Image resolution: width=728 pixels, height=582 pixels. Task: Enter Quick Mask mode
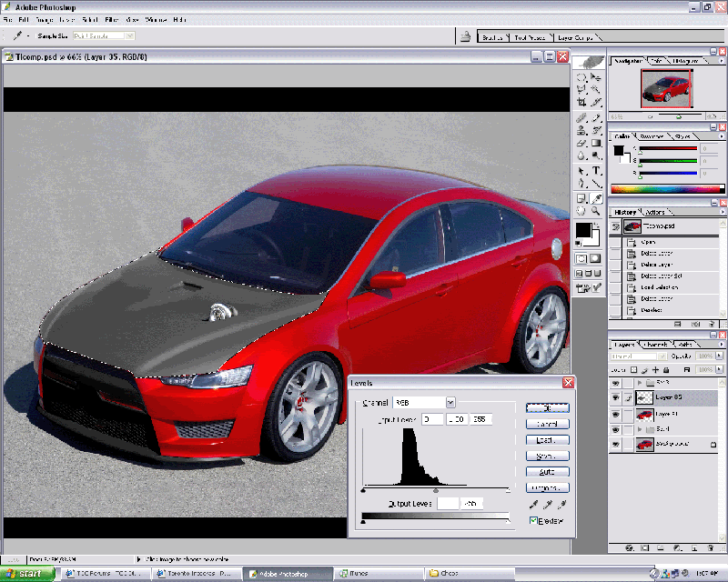click(x=595, y=258)
